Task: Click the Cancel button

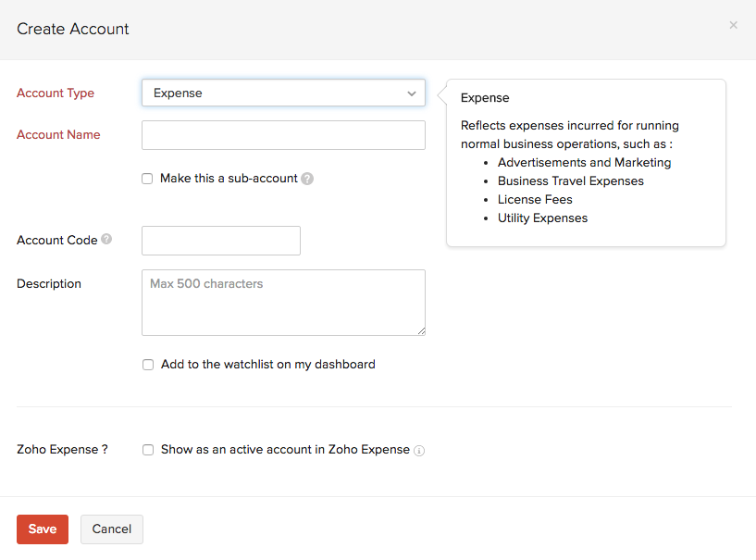Action: coord(111,529)
